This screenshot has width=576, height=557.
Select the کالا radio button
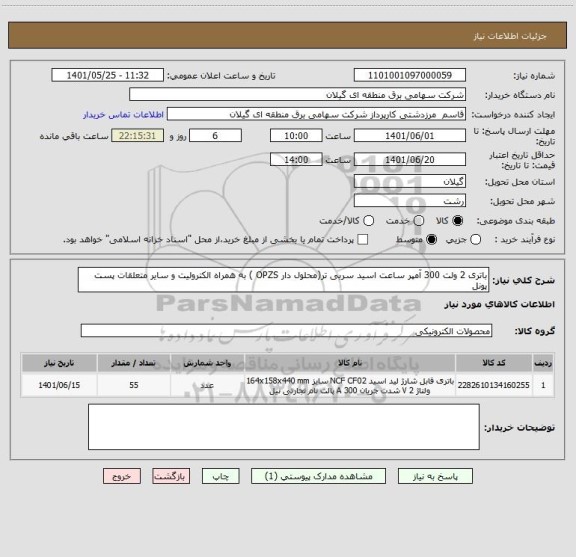click(458, 220)
